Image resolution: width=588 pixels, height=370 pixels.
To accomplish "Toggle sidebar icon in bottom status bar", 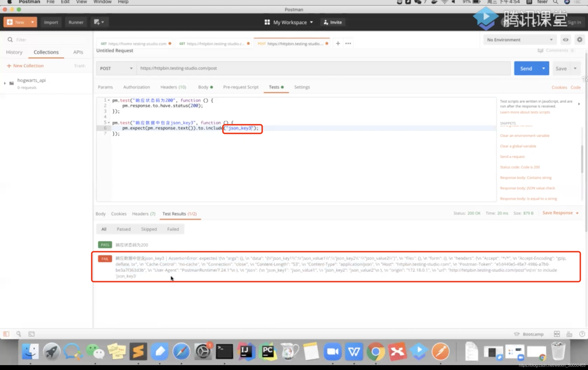I will click(6, 334).
